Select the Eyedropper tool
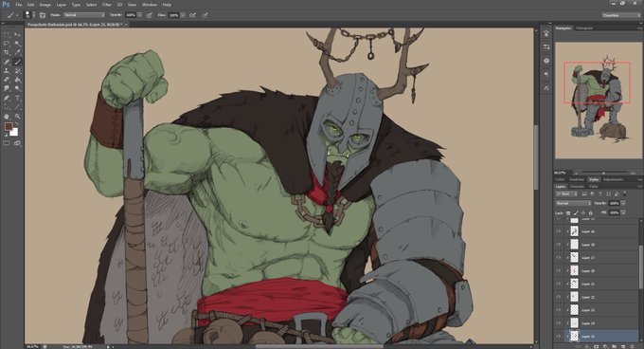Screen dimensions: 644x349 pyautogui.click(x=17, y=52)
